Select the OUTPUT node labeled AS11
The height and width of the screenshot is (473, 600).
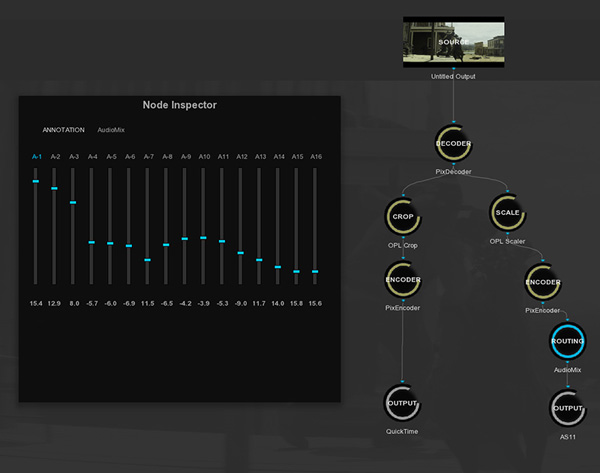click(x=568, y=408)
